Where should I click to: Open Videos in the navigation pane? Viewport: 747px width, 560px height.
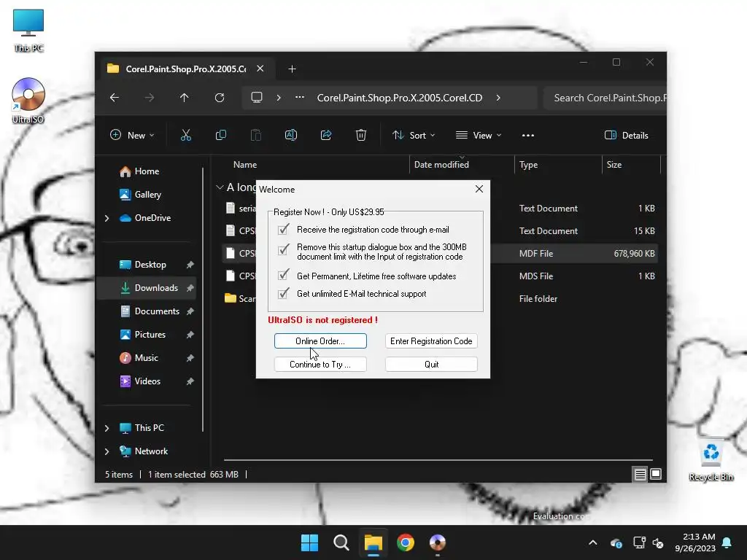147,381
